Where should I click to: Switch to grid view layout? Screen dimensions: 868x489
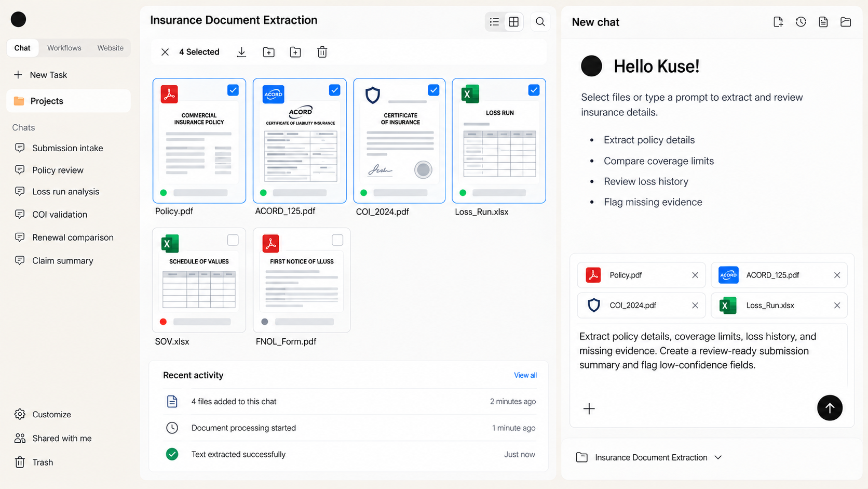pos(513,22)
